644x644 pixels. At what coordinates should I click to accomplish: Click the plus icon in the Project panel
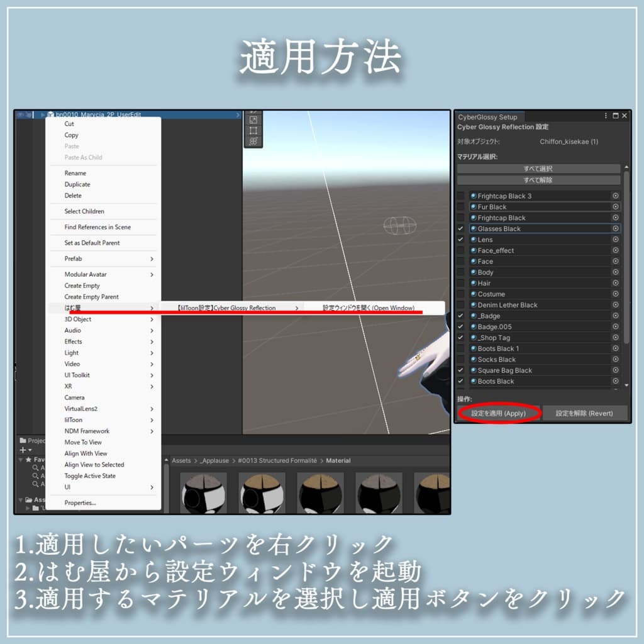click(22, 450)
